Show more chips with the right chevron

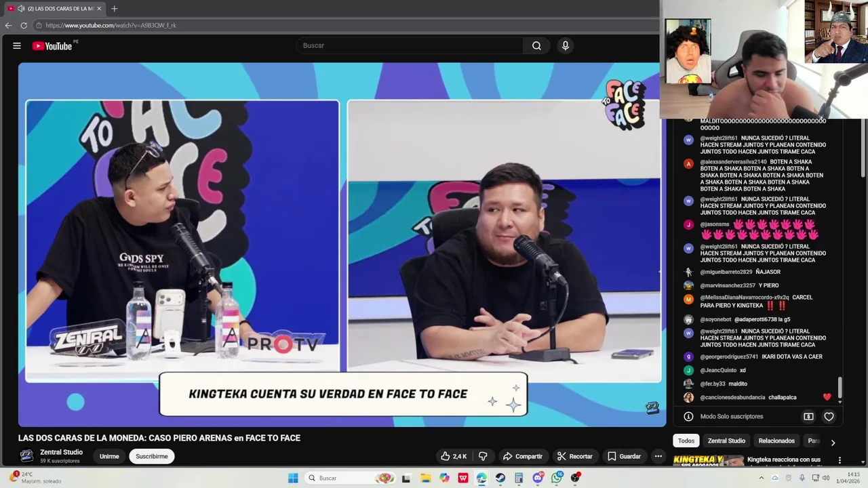833,442
